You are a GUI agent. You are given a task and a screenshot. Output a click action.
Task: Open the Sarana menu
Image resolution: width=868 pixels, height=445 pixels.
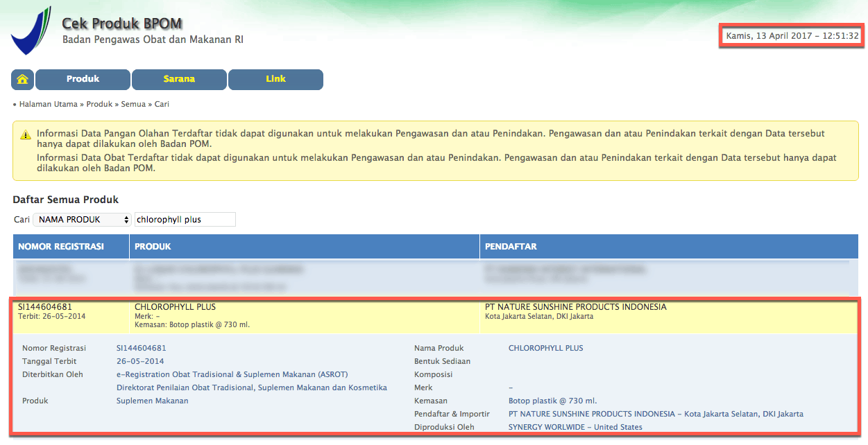click(x=179, y=80)
